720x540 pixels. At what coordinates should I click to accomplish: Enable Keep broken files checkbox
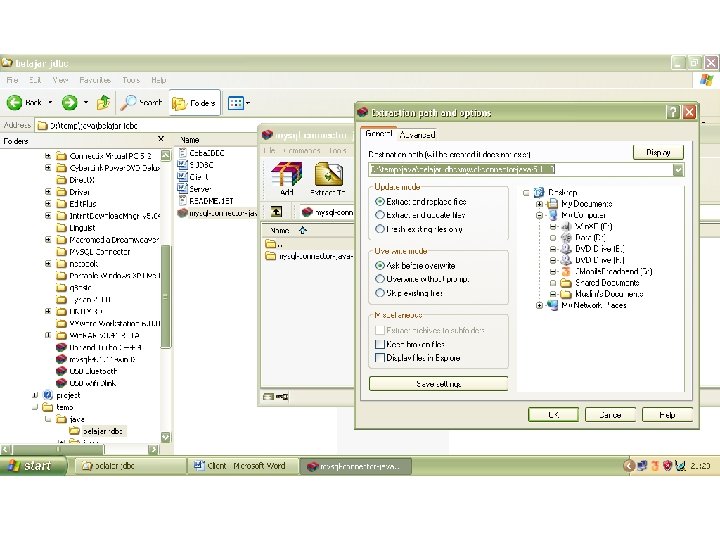[x=380, y=344]
